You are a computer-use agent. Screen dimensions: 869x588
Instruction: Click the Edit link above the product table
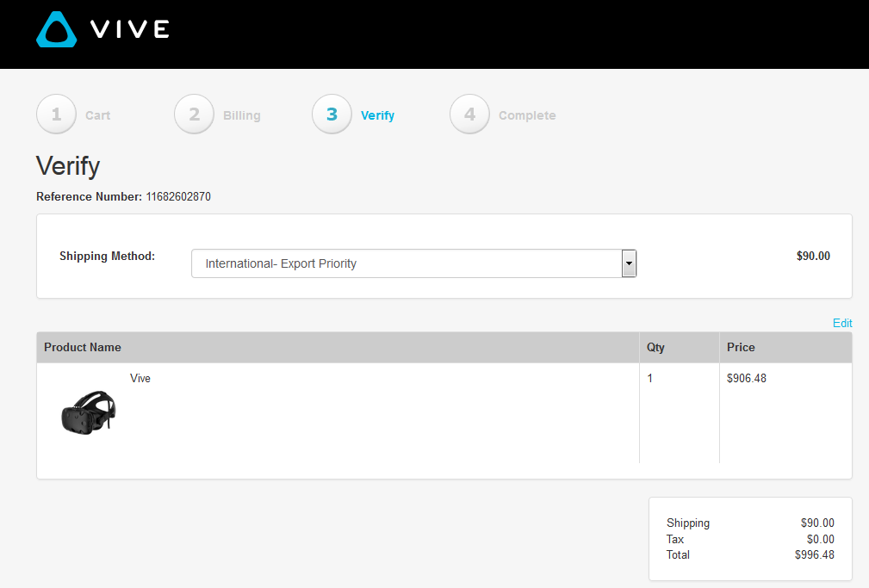842,323
